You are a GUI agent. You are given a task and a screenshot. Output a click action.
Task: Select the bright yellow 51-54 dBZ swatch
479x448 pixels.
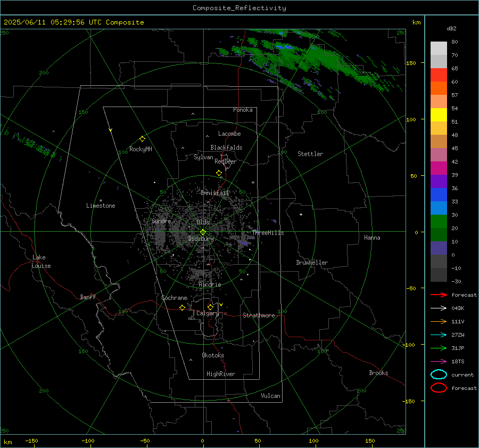439,115
